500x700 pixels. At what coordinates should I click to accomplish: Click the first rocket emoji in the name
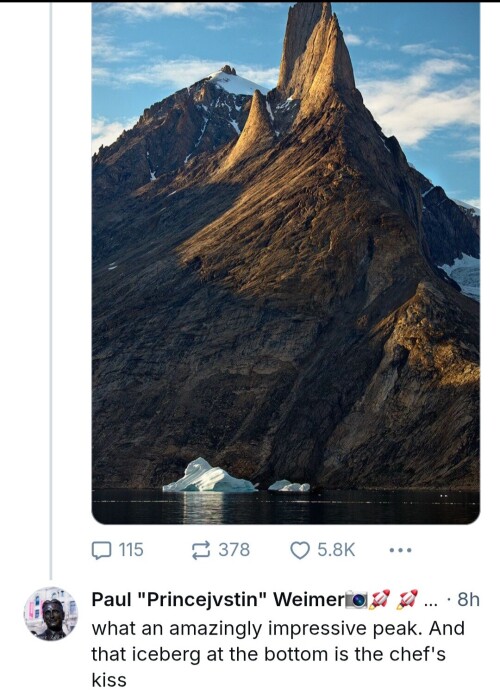(379, 599)
